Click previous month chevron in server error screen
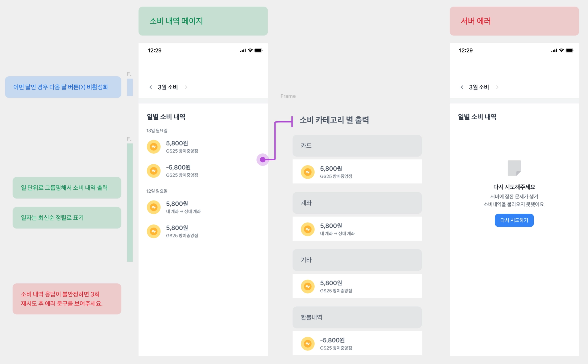 (462, 87)
